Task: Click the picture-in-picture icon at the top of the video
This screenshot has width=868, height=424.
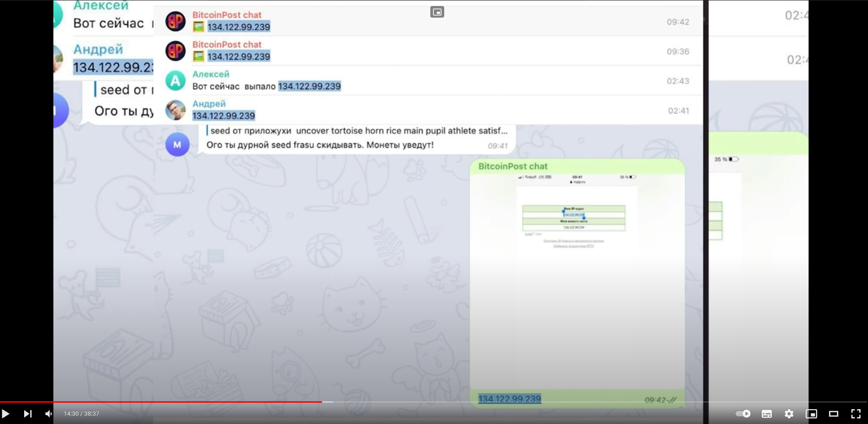Action: tap(437, 12)
